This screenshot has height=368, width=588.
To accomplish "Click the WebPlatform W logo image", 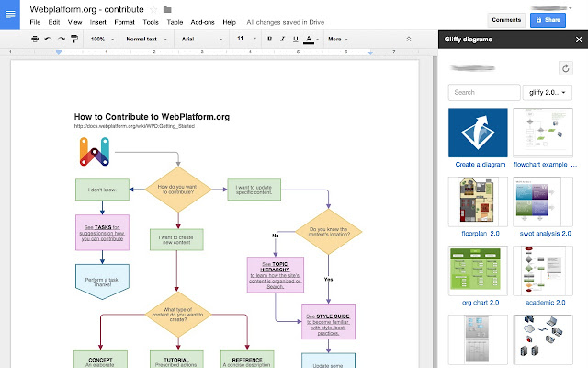I will 95,151.
